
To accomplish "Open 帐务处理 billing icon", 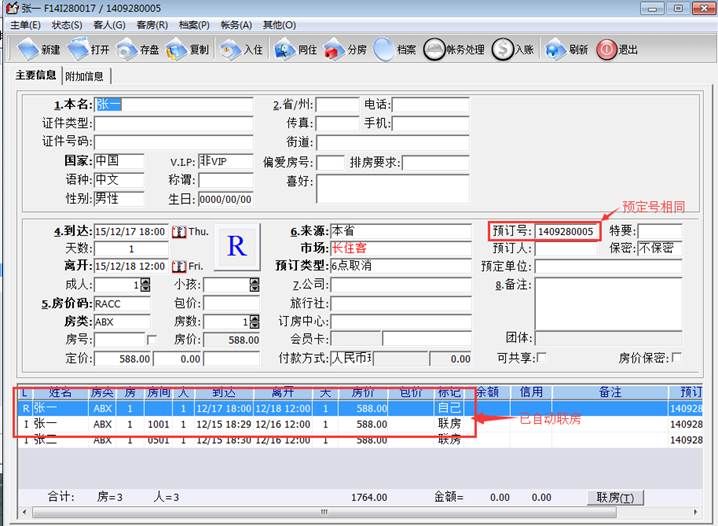I will coord(434,49).
